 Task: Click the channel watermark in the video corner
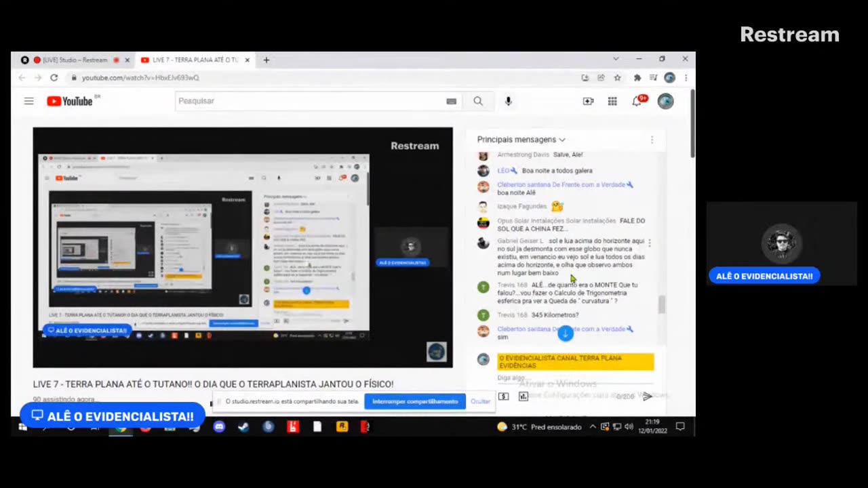(436, 351)
